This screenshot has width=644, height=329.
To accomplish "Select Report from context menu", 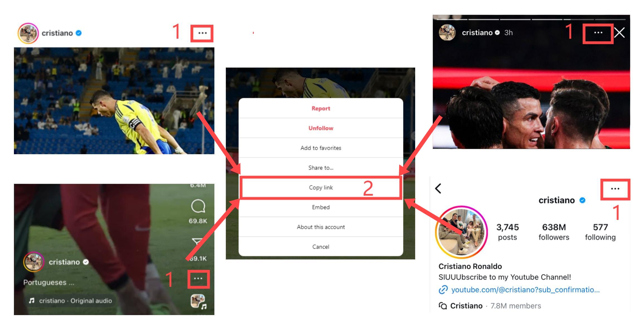I will click(320, 108).
